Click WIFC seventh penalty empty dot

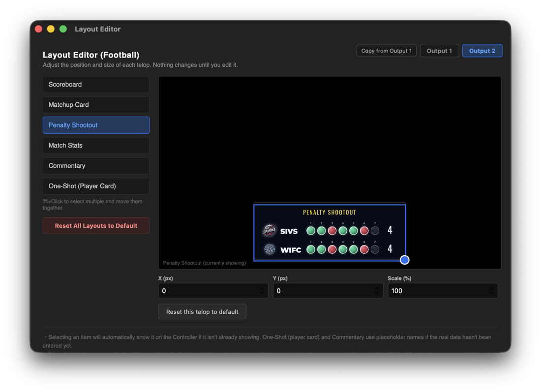375,249
